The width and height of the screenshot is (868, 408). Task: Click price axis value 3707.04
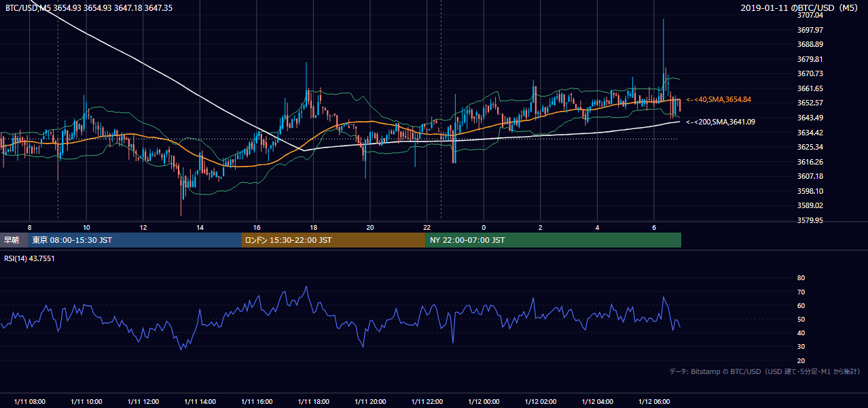click(810, 15)
